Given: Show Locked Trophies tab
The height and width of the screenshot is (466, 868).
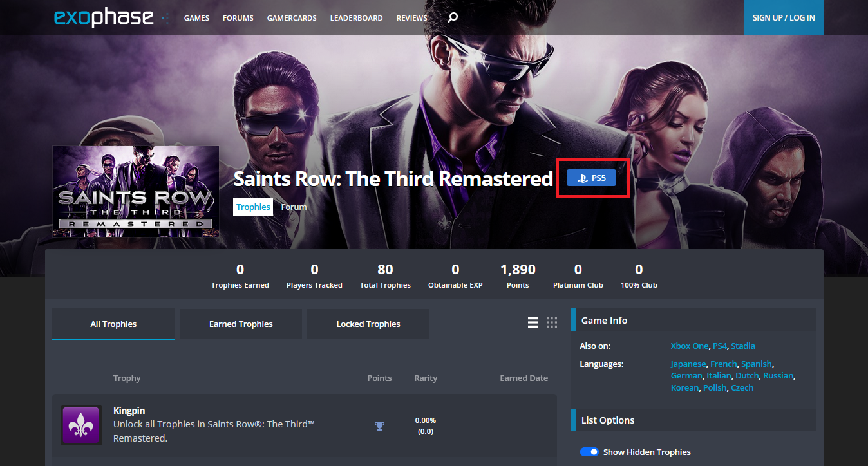Looking at the screenshot, I should (x=368, y=324).
